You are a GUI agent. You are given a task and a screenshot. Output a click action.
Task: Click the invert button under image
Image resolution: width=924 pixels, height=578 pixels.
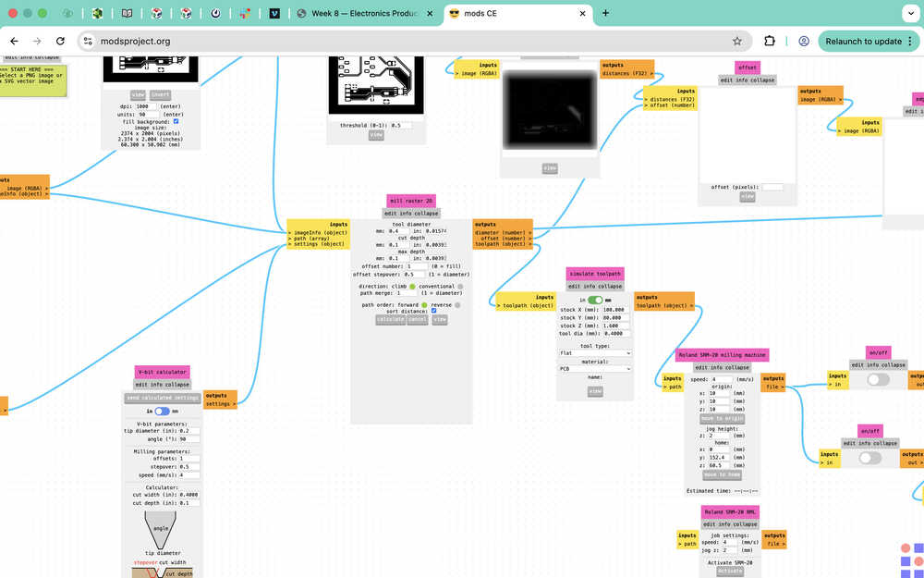click(x=160, y=95)
